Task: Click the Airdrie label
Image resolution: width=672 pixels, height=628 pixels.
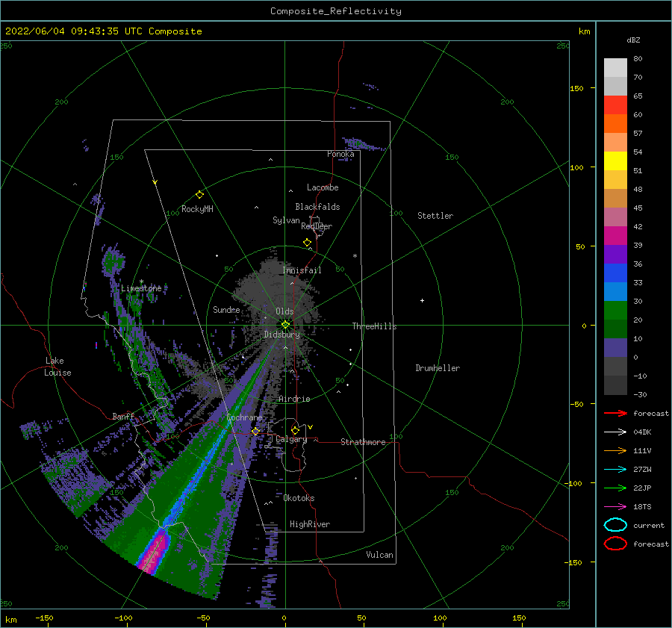Action: tap(294, 399)
